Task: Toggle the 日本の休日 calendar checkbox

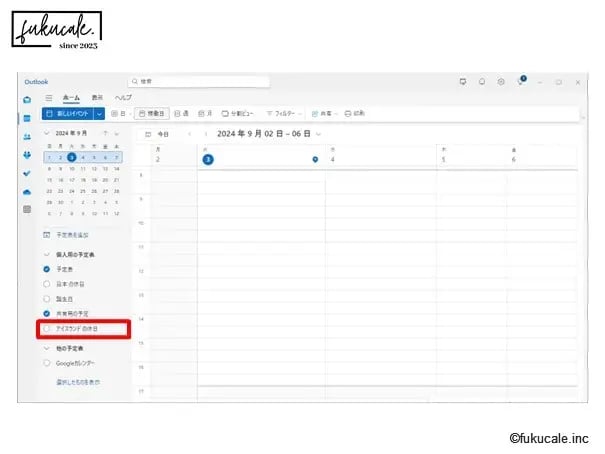Action: (47, 284)
